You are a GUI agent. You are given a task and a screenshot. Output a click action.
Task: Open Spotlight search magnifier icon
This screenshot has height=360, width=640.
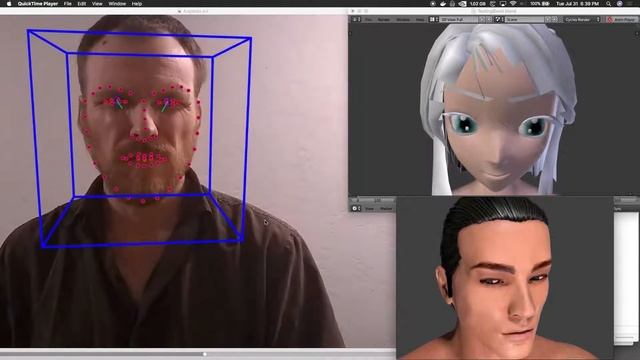tap(609, 4)
